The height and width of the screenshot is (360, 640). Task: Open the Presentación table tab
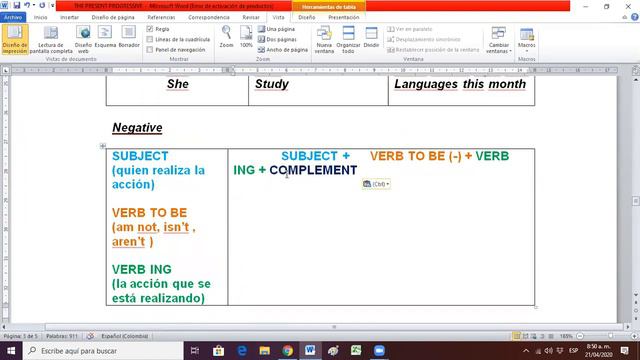344,17
